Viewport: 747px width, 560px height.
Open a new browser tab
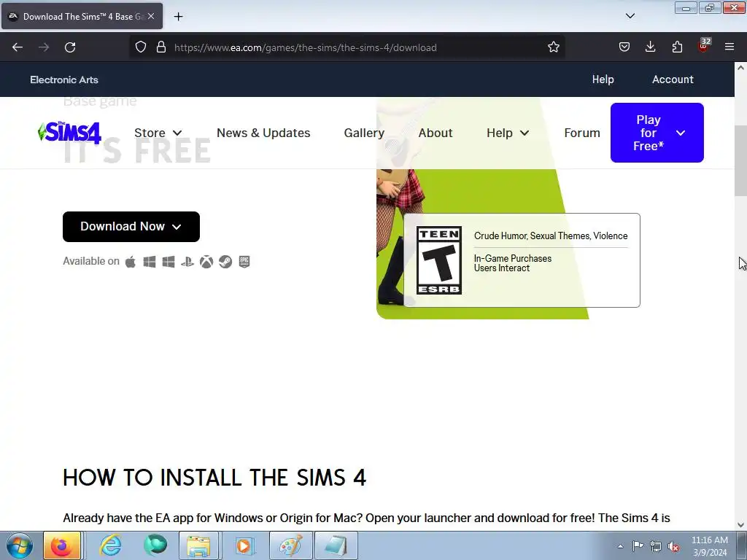click(x=178, y=17)
